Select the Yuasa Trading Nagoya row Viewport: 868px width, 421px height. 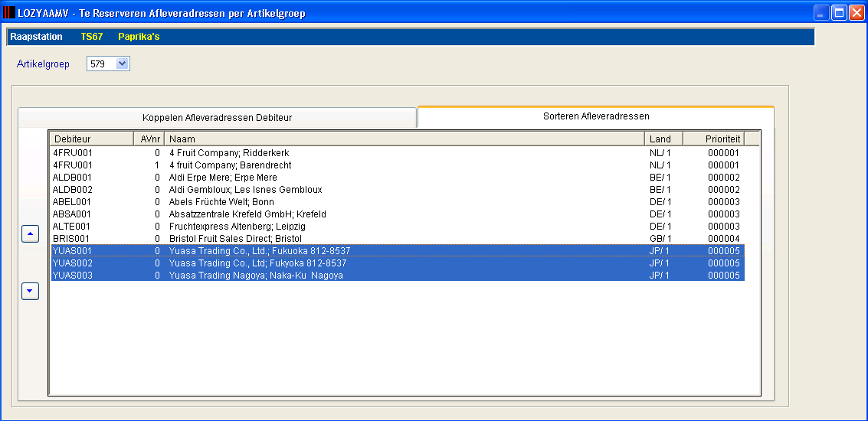pos(398,275)
